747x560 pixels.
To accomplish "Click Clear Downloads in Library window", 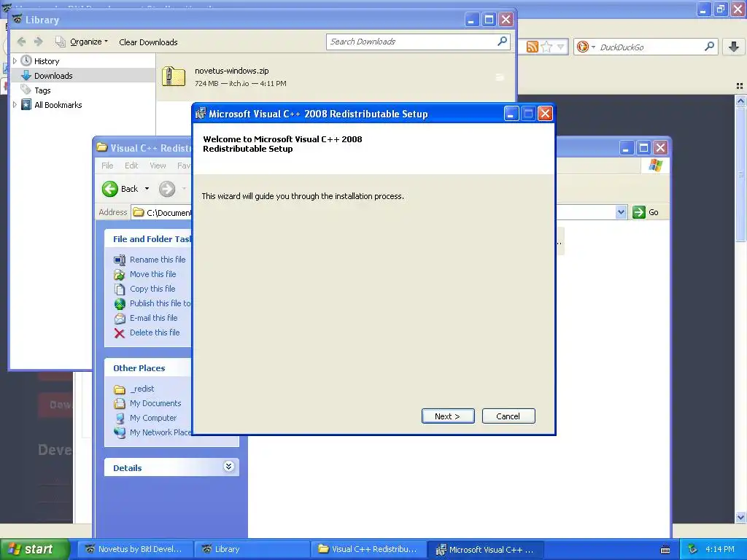I will point(148,42).
